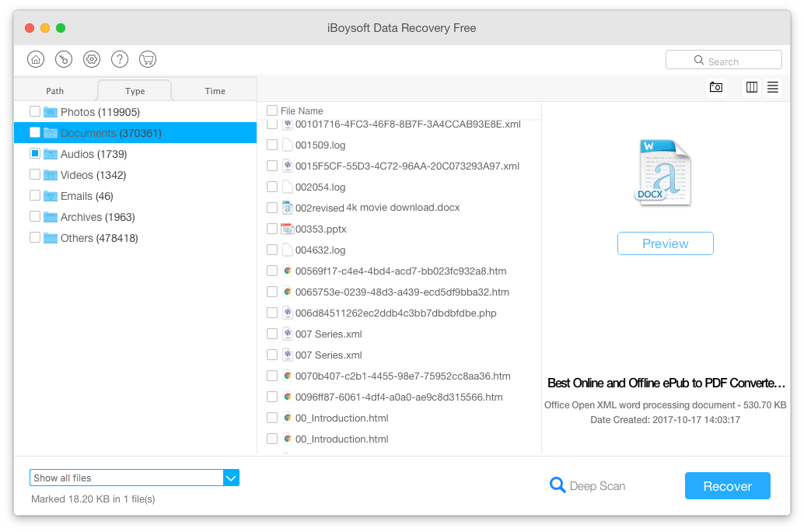Image resolution: width=804 pixels, height=532 pixels.
Task: Open settings via the gear icon
Action: 92,59
